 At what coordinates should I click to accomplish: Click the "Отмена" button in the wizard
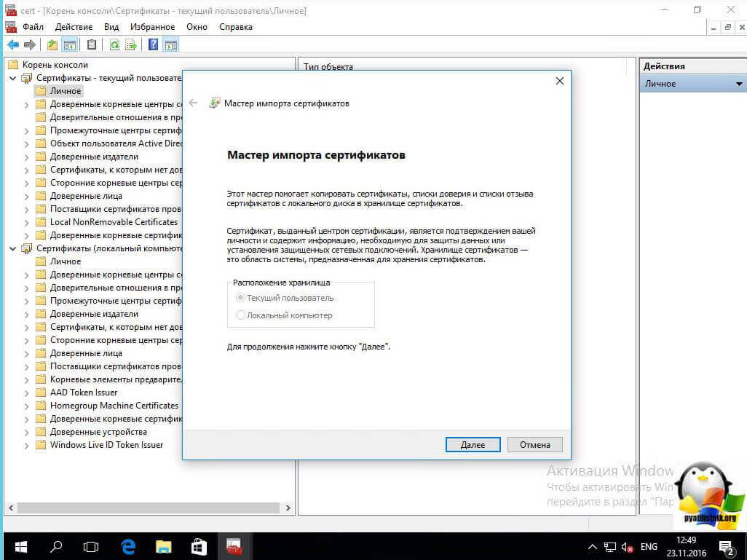[535, 444]
